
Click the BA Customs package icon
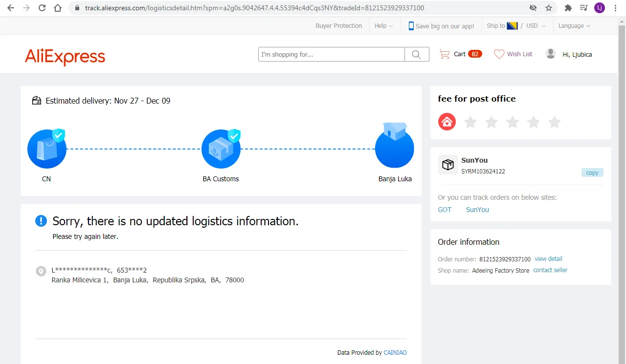click(221, 148)
